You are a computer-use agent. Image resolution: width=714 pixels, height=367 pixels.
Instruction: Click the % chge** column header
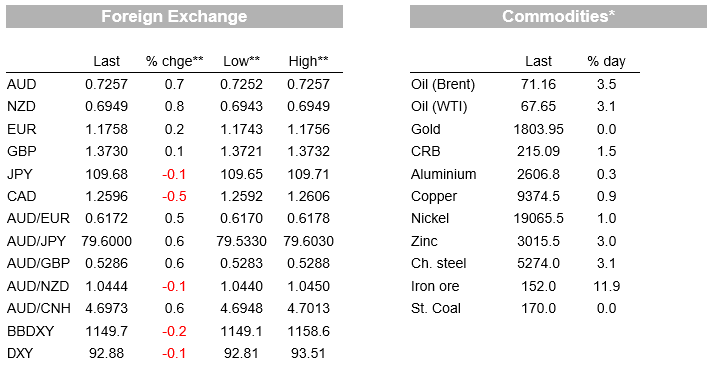pos(174,61)
